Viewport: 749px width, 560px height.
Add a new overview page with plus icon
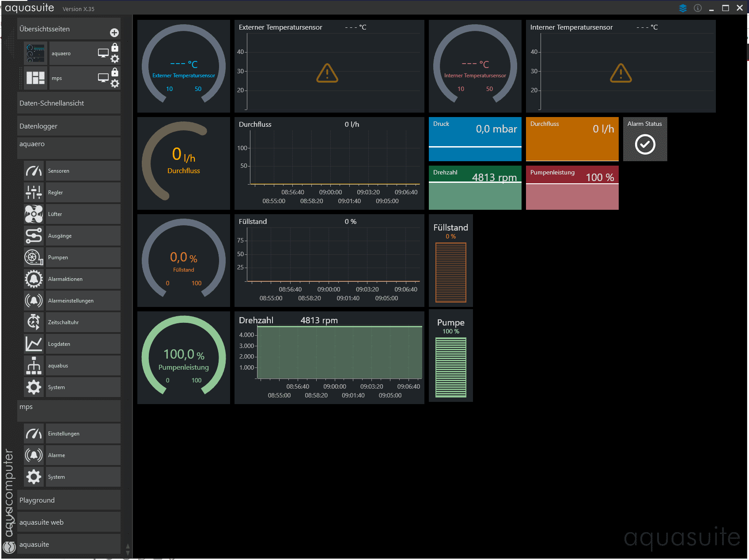(114, 33)
